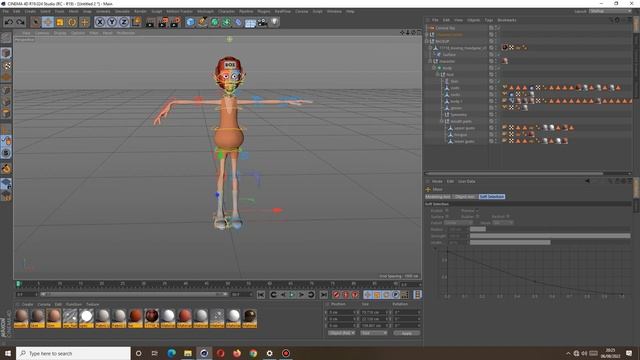Open Edit Render Settings icon
640x360 pixels.
[176, 22]
